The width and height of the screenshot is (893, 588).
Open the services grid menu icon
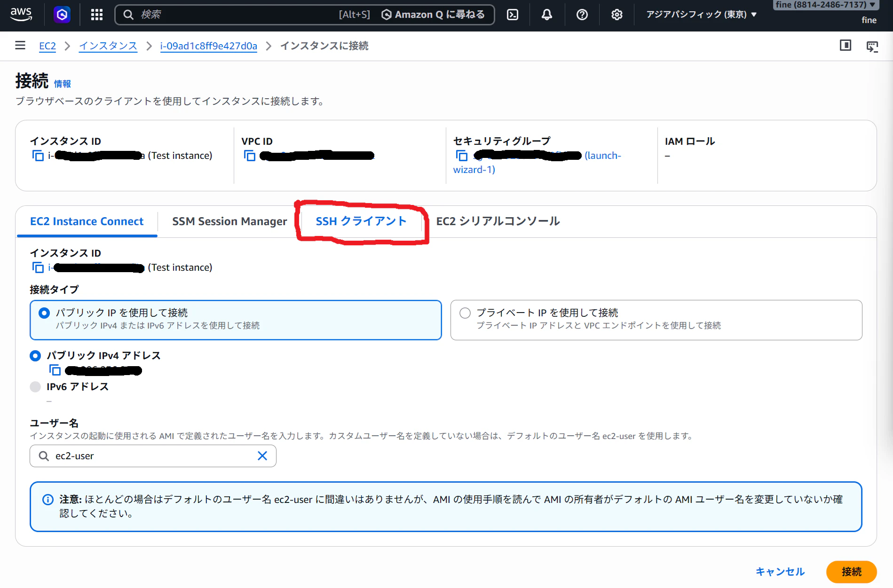coord(97,15)
